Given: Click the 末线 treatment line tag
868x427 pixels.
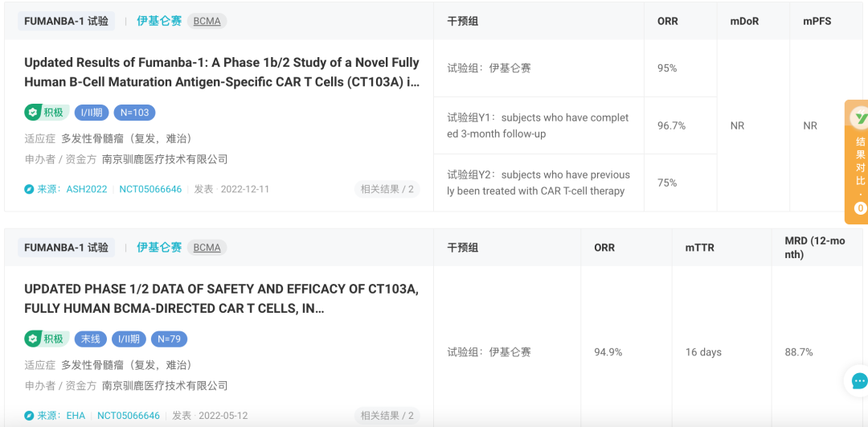Looking at the screenshot, I should pyautogui.click(x=91, y=339).
